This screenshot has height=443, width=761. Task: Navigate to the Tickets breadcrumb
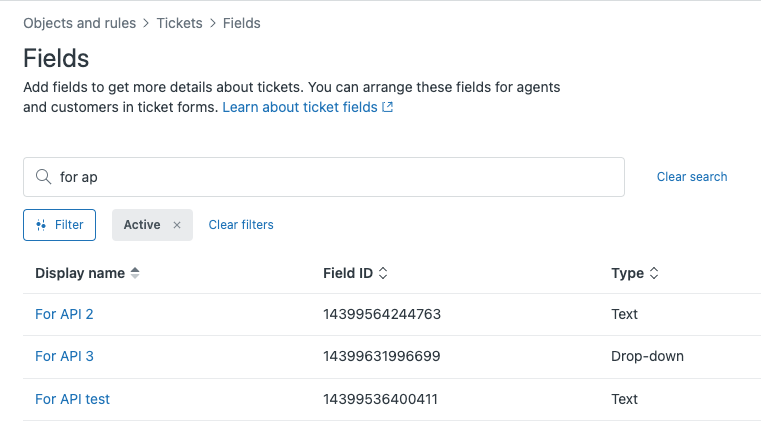click(179, 23)
